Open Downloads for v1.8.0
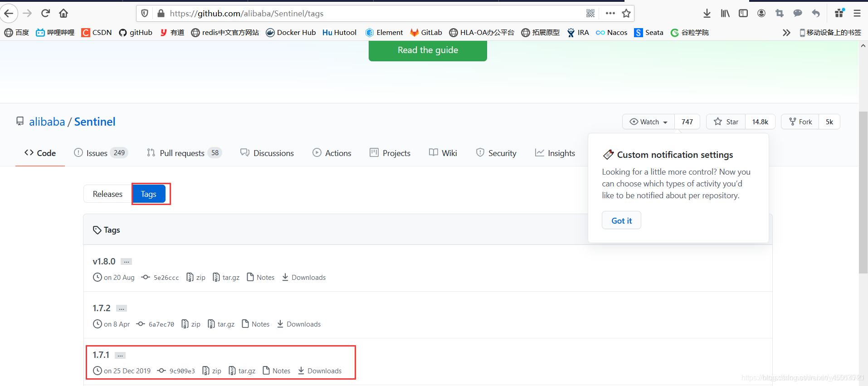868x386 pixels. [304, 278]
